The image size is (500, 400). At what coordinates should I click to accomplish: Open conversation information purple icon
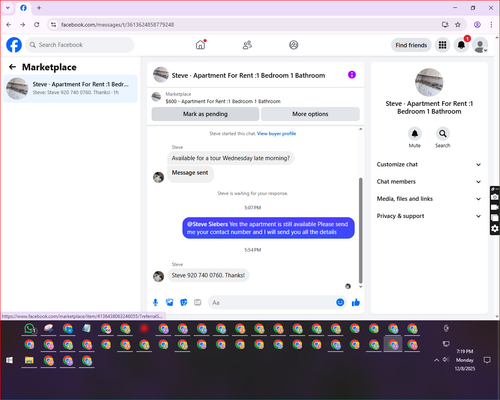[x=352, y=75]
